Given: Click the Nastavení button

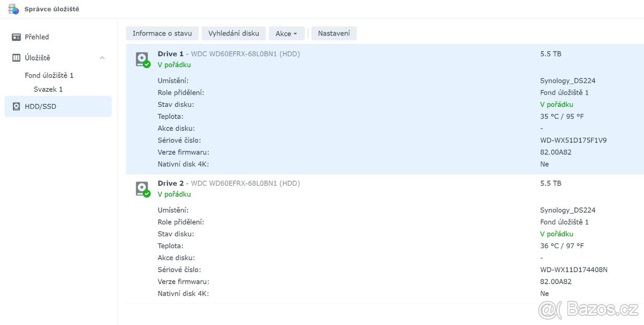Looking at the screenshot, I should tap(334, 33).
